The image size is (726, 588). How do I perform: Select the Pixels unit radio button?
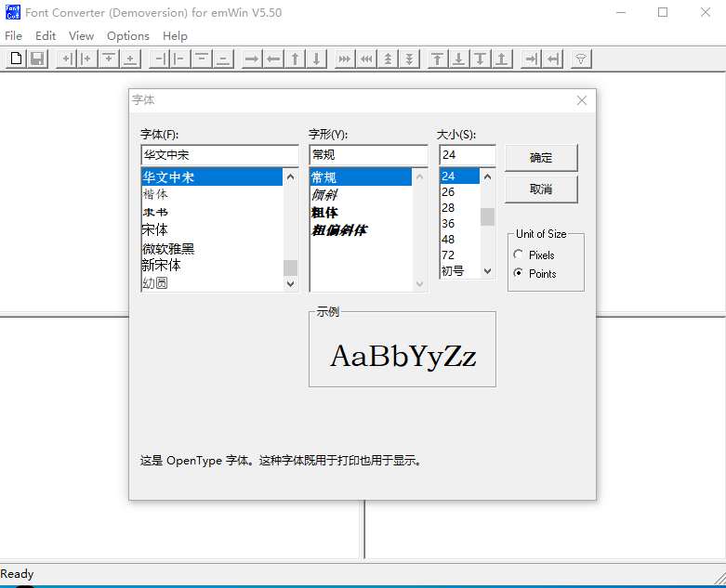tap(519, 255)
